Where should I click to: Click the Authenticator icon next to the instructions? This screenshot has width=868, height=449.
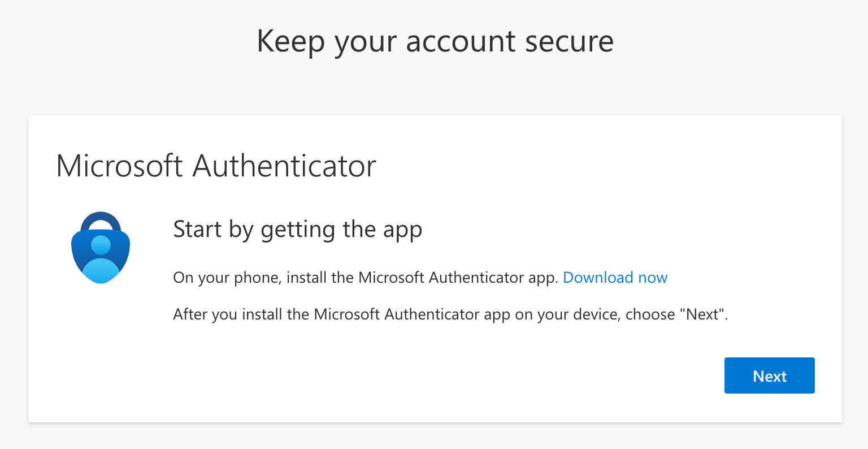(100, 247)
